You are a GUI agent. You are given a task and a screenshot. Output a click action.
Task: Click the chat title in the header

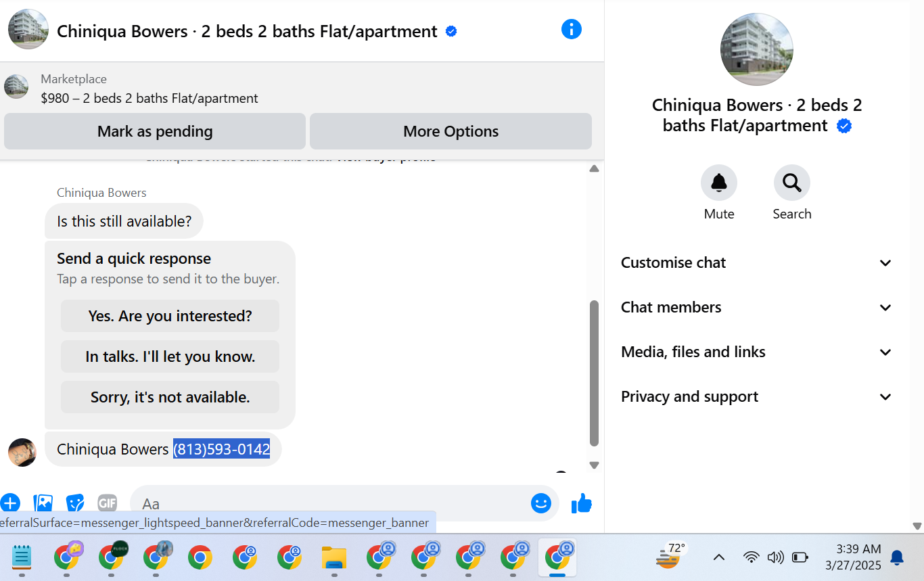tap(247, 31)
